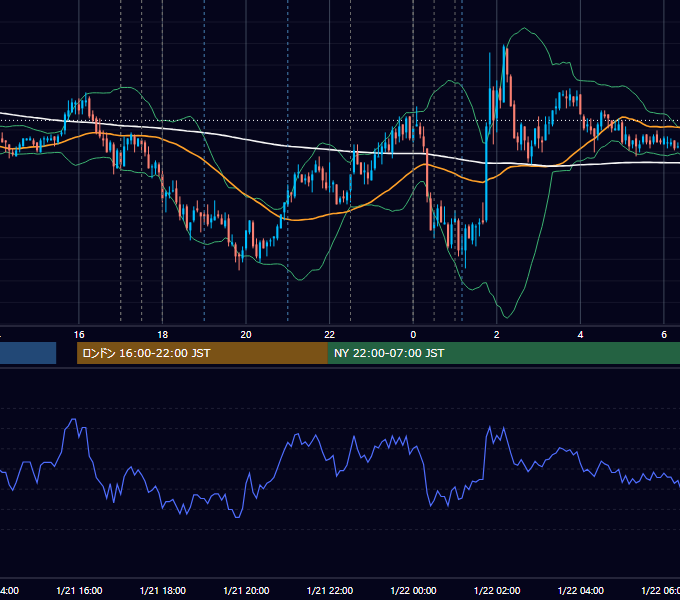Click the 1/21 18:00 time label
Image resolution: width=680 pixels, height=600 pixels.
coord(163,590)
